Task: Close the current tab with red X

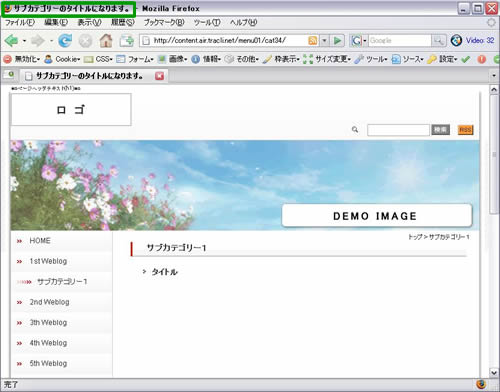Action: [x=159, y=76]
